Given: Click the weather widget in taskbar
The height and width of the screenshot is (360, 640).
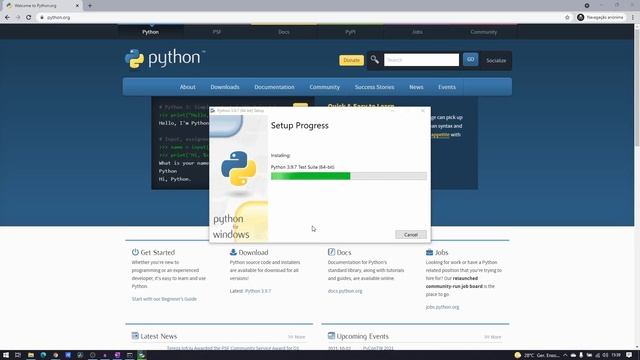Looking at the screenshot, I should click(538, 355).
